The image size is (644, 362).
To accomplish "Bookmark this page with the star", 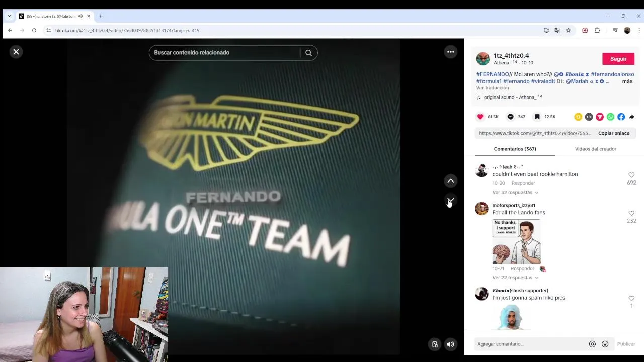I will [568, 30].
